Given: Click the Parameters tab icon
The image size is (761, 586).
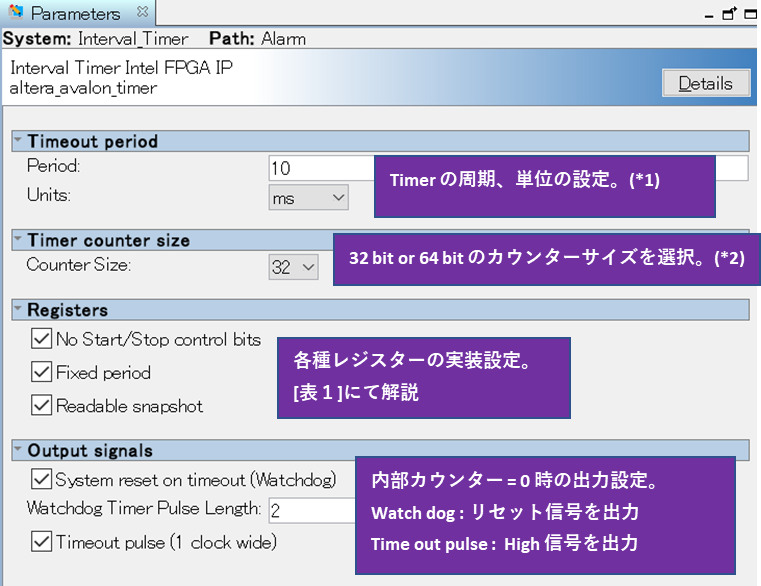Looking at the screenshot, I should pos(16,14).
